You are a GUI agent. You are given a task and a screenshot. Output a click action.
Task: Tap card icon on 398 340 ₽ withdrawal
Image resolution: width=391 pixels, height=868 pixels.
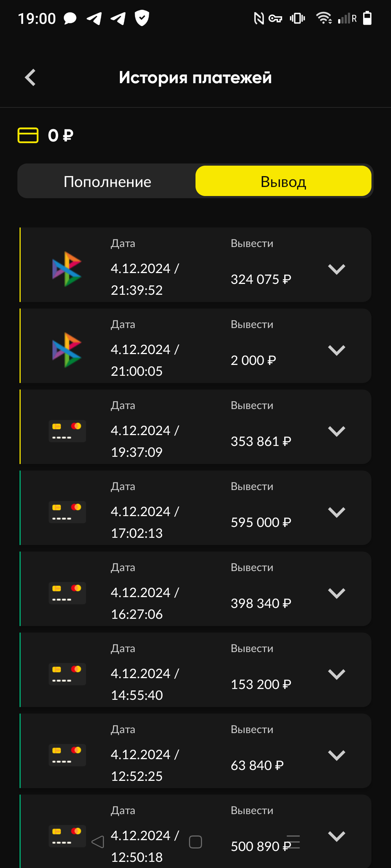pyautogui.click(x=67, y=593)
